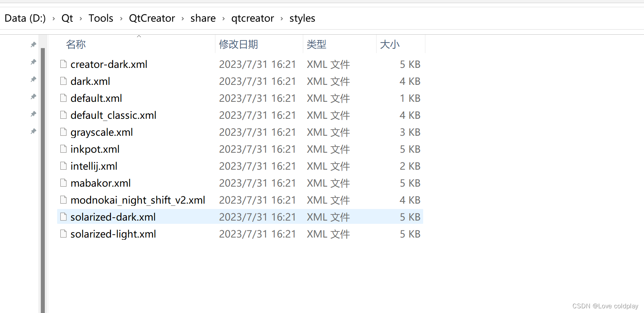Go to the Tools folder in the breadcrumb

click(101, 18)
